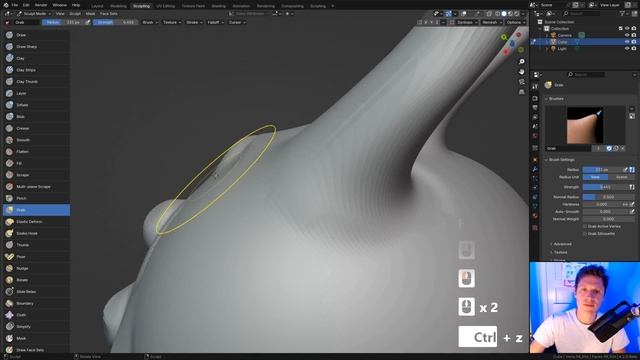Select the Scrape brush tool
The width and height of the screenshot is (640, 360).
coord(36,175)
